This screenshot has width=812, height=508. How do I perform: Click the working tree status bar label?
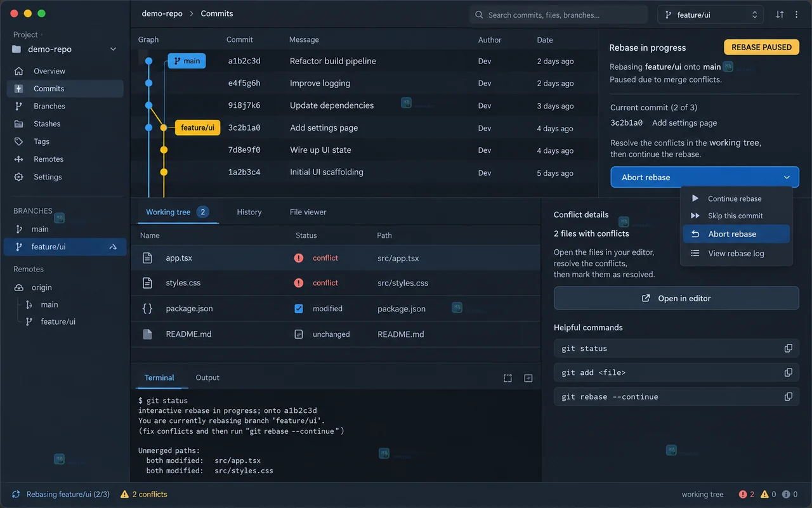click(702, 495)
